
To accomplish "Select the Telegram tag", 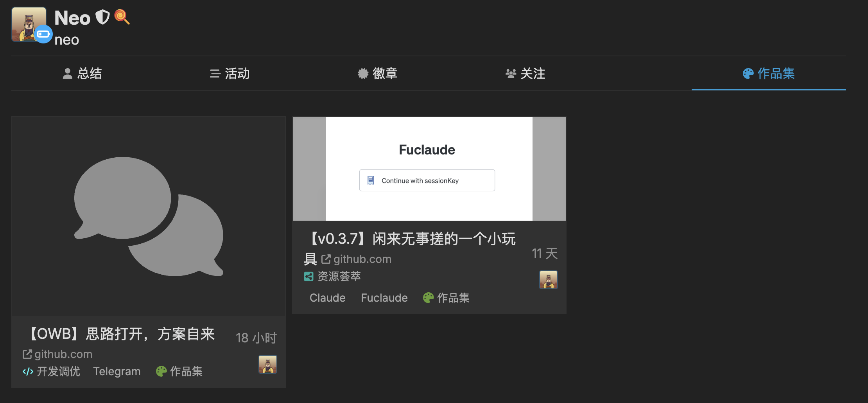I will pos(117,371).
